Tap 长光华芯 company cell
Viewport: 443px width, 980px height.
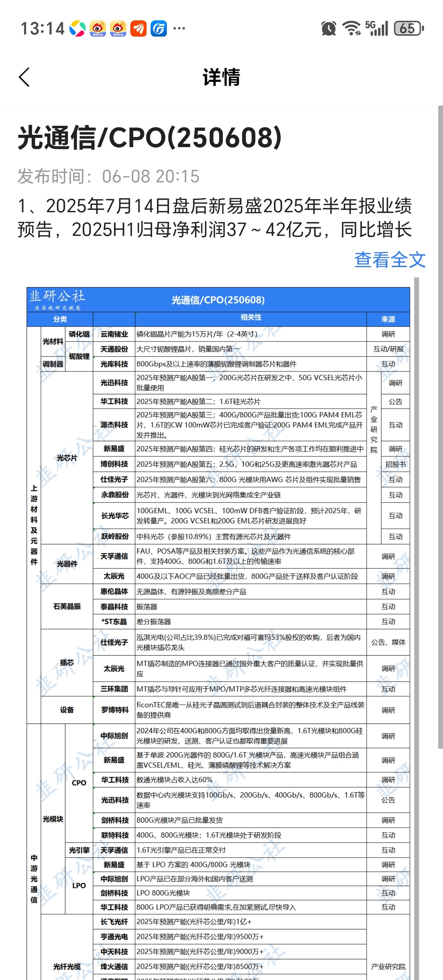(114, 516)
